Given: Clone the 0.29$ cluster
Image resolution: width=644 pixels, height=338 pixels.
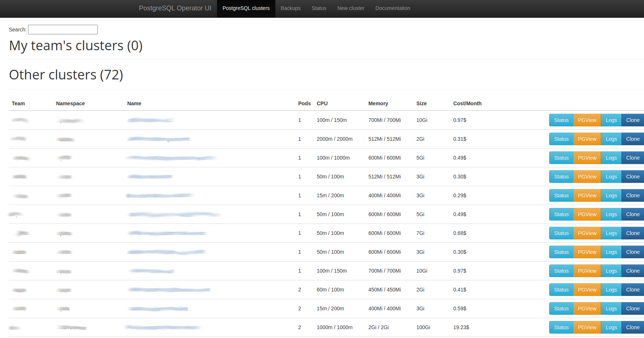Looking at the screenshot, I should pyautogui.click(x=633, y=195).
